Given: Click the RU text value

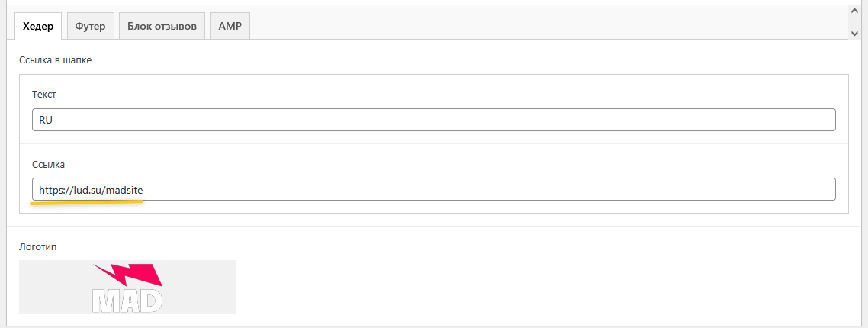Looking at the screenshot, I should point(46,120).
